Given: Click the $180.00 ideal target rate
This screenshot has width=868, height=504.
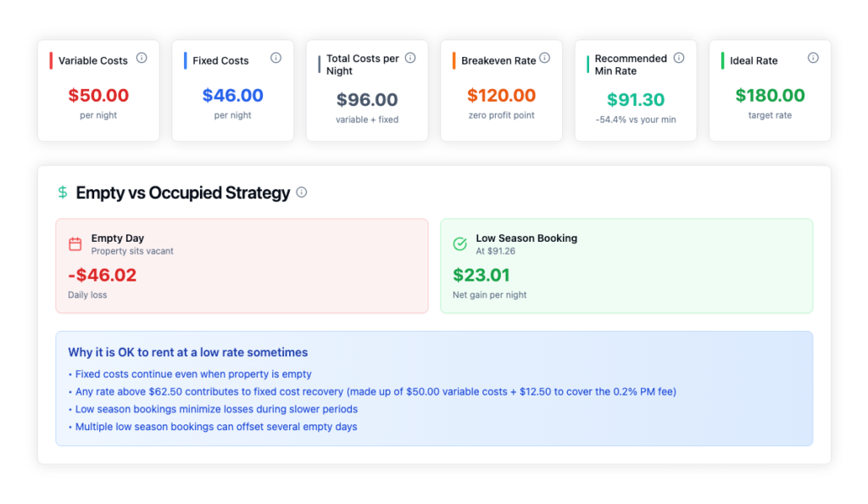Looking at the screenshot, I should point(770,95).
